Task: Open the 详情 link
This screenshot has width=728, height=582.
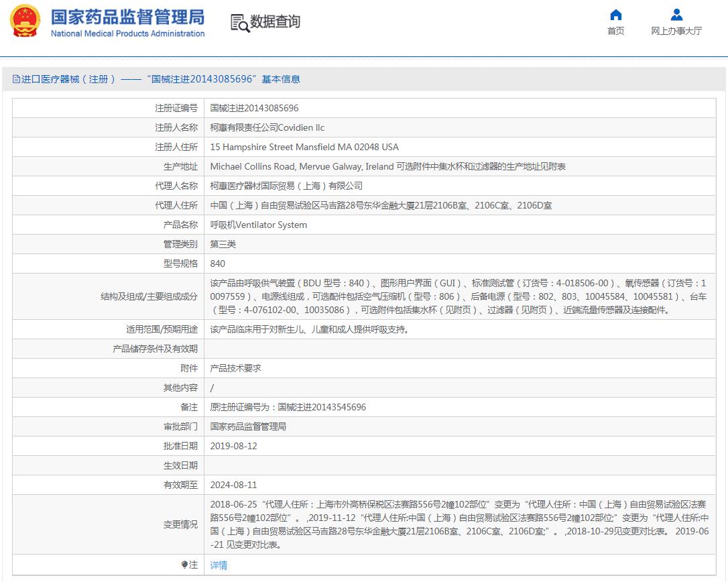Action: pyautogui.click(x=219, y=565)
